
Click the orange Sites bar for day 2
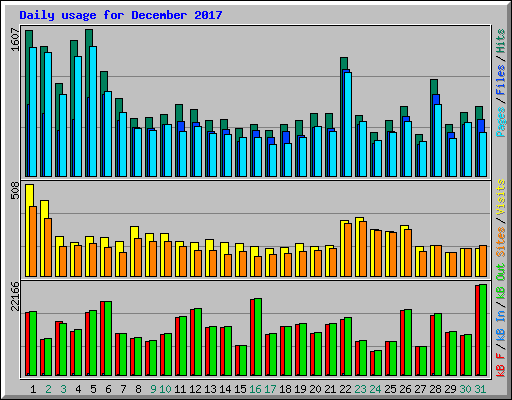(48, 247)
